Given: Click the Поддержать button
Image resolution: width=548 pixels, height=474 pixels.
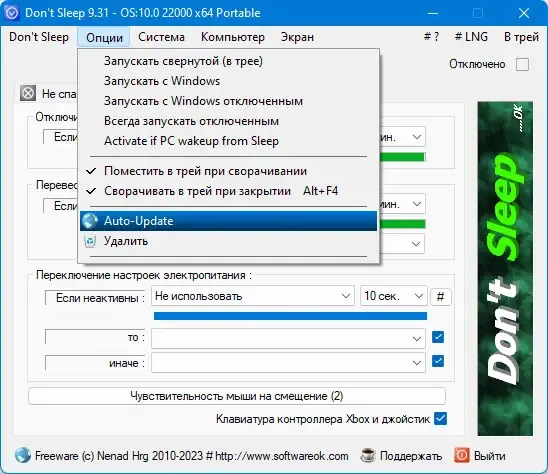Looking at the screenshot, I should pos(401,455).
